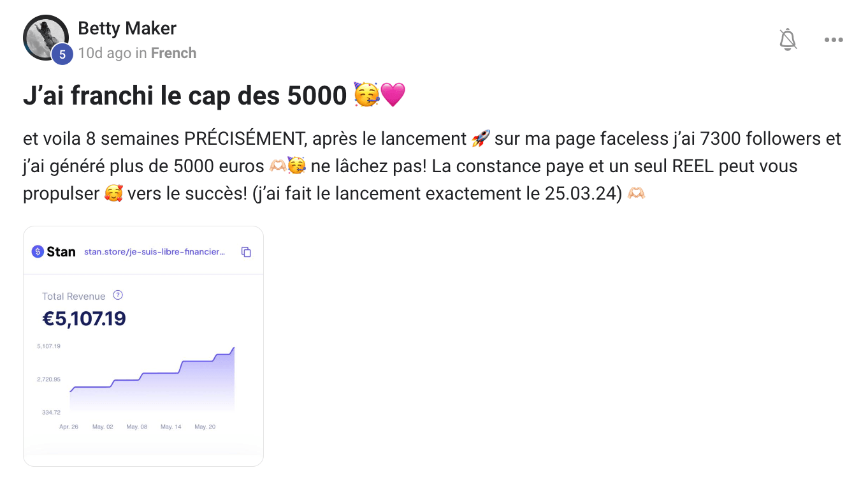
Task: Click the rocket emoji in the post
Action: 481,138
